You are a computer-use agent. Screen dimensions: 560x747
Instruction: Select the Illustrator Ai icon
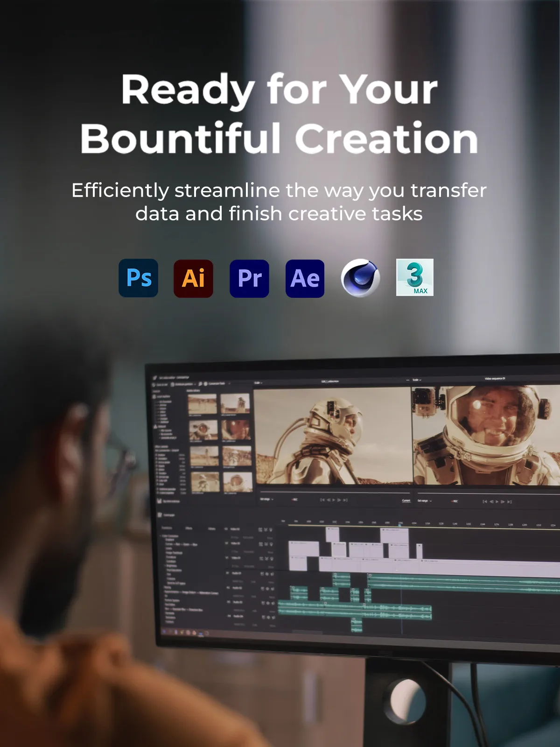pos(194,278)
